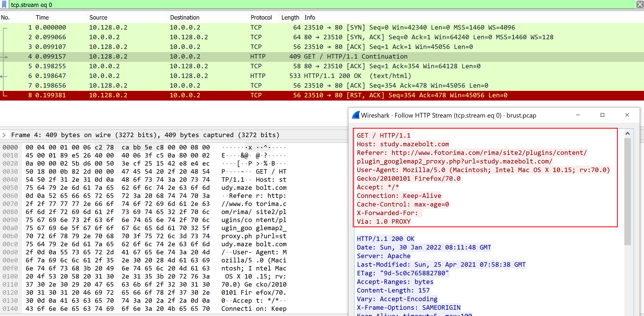Screen dimensions: 644x316
Task: Click inside the tcp.stream eq 0 filter field
Action: coord(320,5)
